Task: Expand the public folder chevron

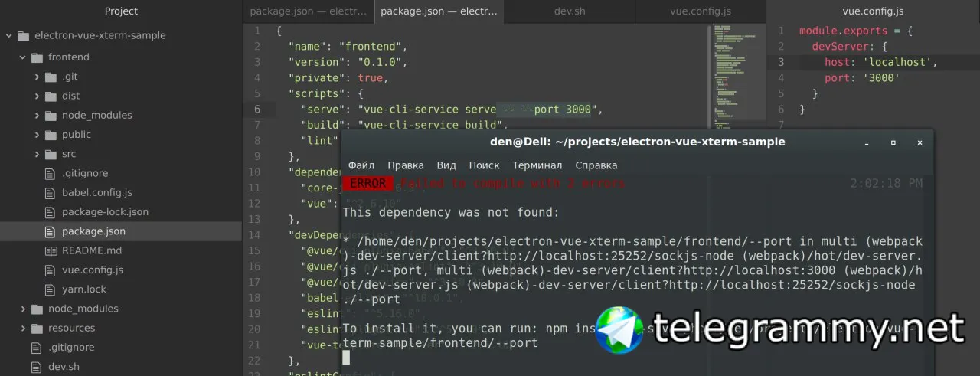Action: click(37, 135)
